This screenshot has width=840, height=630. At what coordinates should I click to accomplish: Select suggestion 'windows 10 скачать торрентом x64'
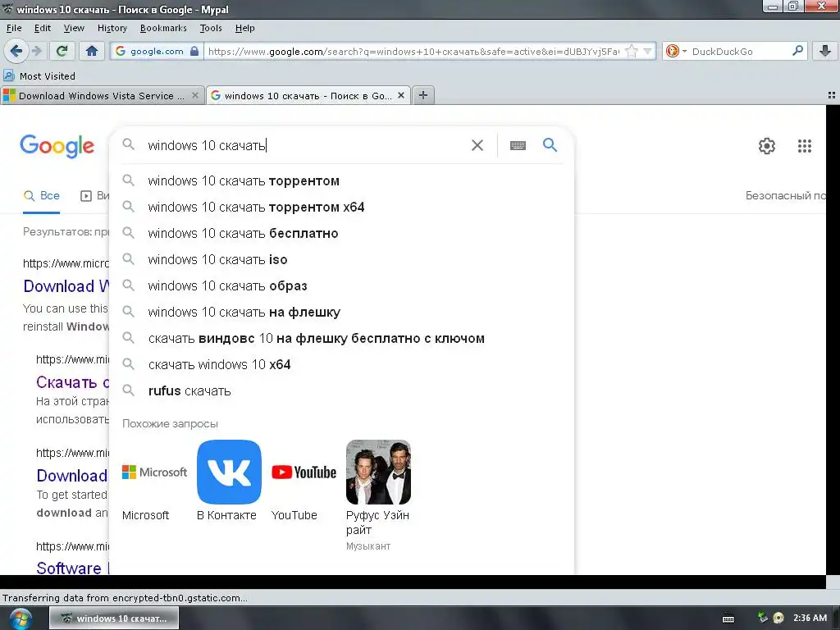point(342,208)
